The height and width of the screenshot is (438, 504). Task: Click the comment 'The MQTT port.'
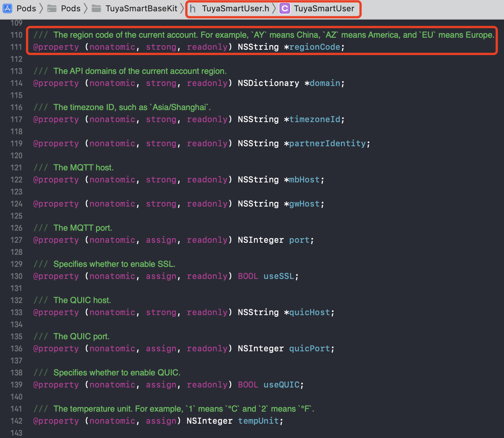(x=82, y=228)
